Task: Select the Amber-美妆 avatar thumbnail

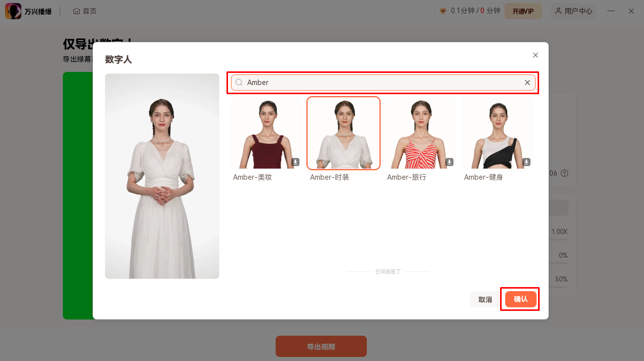Action: click(x=267, y=133)
